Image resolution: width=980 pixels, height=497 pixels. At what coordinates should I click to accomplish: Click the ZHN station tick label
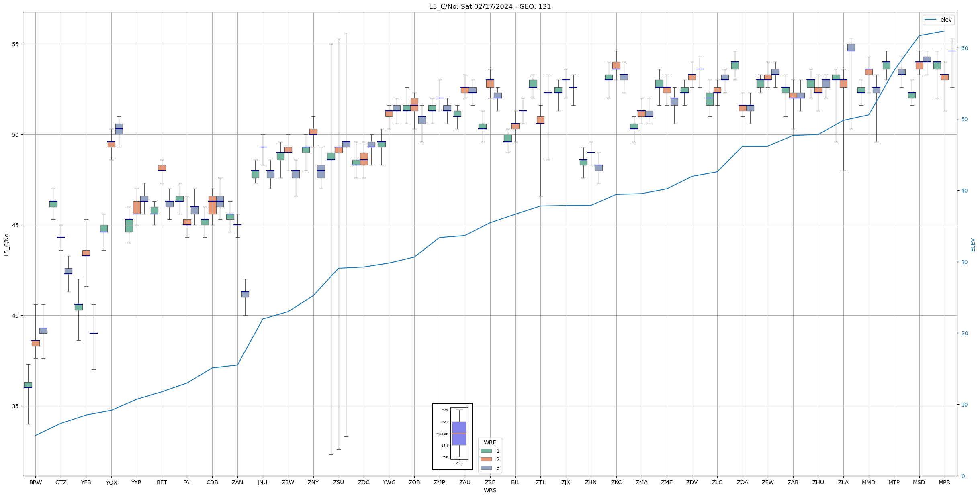point(591,482)
